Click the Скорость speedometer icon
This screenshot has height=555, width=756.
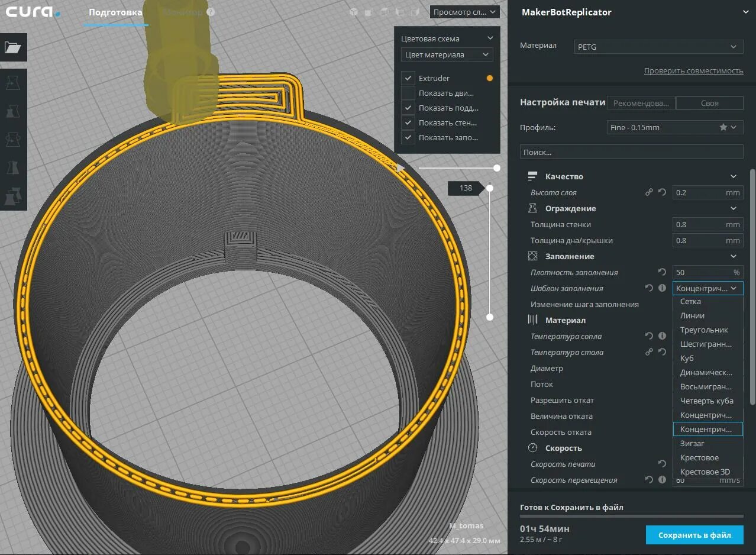coord(532,448)
